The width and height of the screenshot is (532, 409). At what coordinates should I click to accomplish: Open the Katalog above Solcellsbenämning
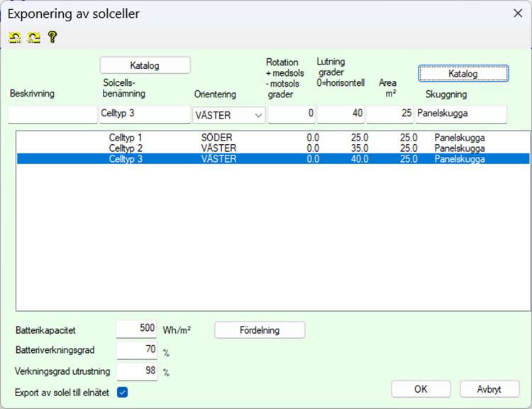(145, 65)
